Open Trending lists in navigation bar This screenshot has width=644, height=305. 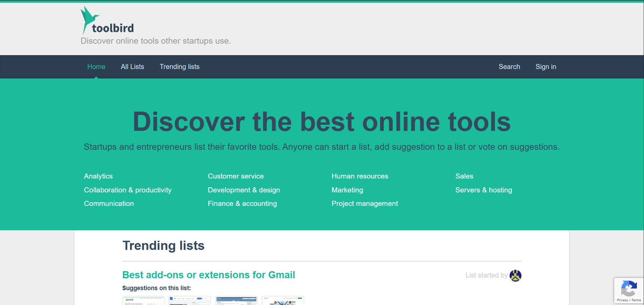[180, 67]
